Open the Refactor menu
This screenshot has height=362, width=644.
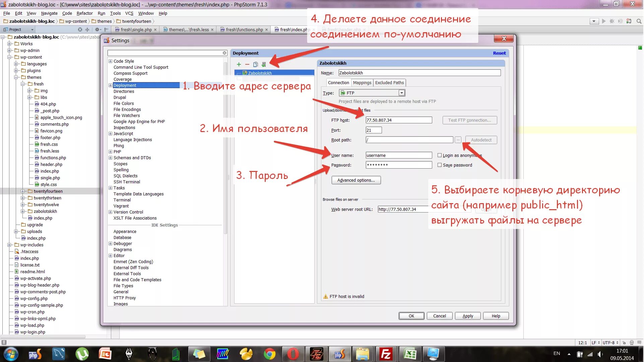click(x=84, y=13)
